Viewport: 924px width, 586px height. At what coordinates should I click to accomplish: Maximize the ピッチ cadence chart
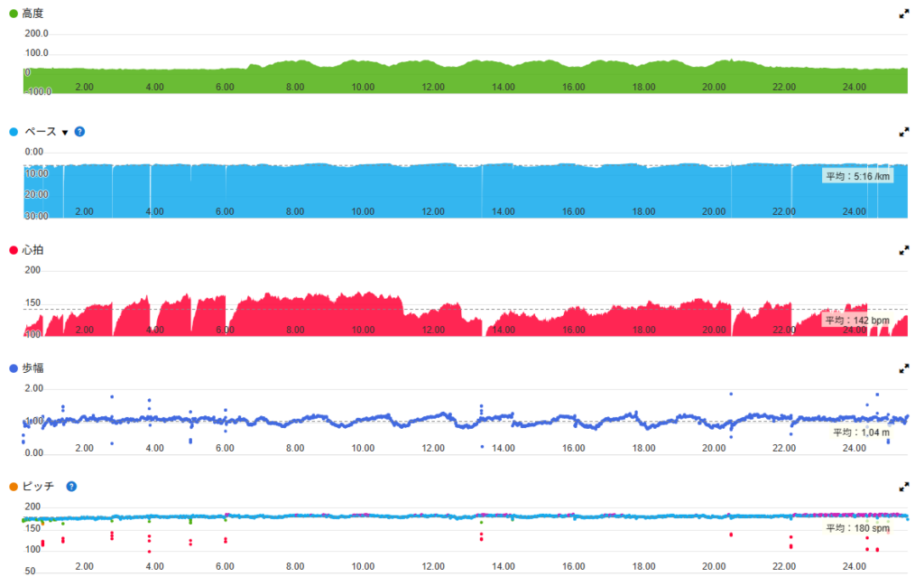[x=903, y=487]
